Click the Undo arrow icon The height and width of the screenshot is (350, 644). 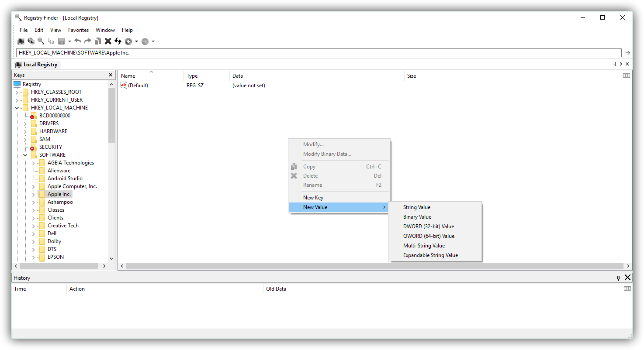tap(78, 41)
